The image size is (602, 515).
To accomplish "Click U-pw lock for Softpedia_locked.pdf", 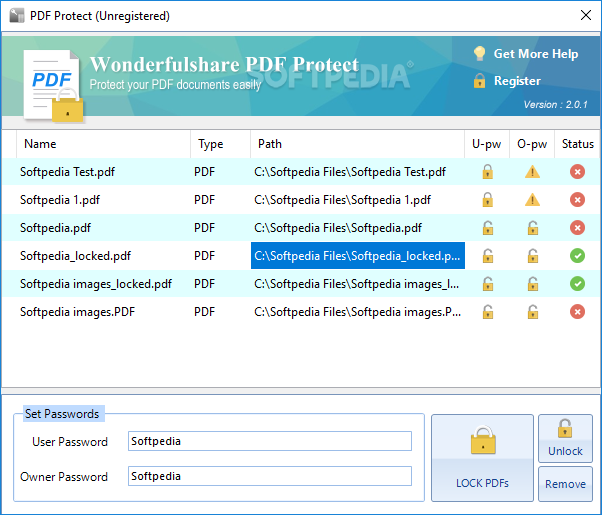I will click(488, 256).
